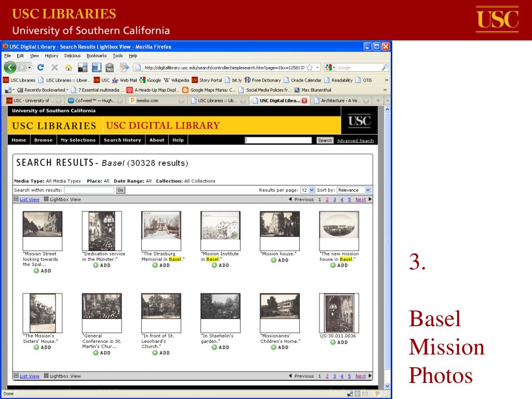This screenshot has width=532, height=399.
Task: Click ADD under Missionaries' Children's Home
Action: (280, 348)
